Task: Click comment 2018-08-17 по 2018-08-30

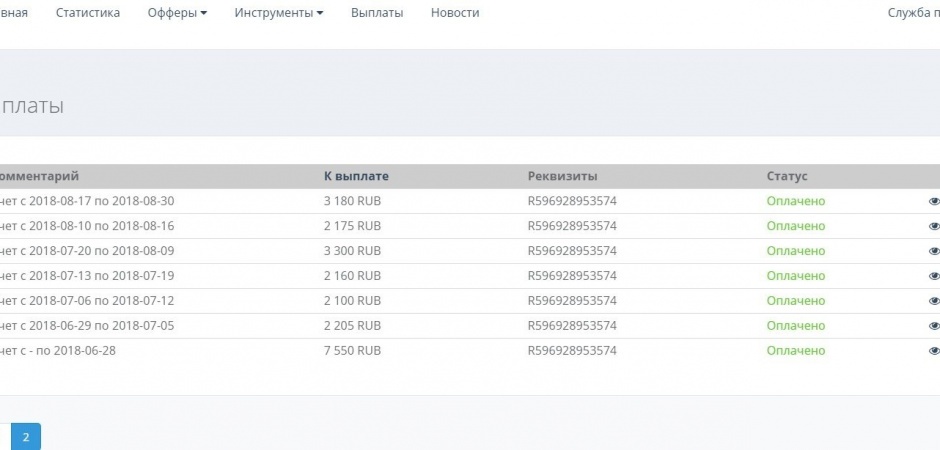Action: 102,201
